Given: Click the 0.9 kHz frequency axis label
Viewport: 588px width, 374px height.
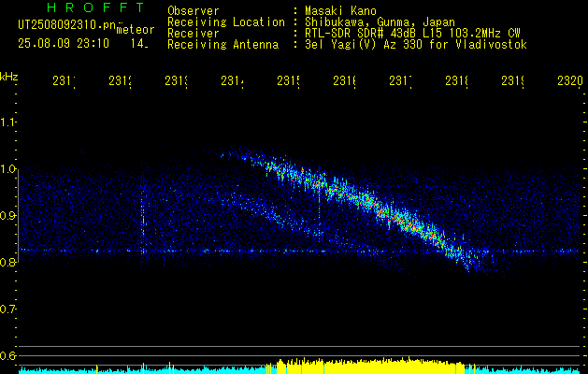Looking at the screenshot, I should point(7,216).
